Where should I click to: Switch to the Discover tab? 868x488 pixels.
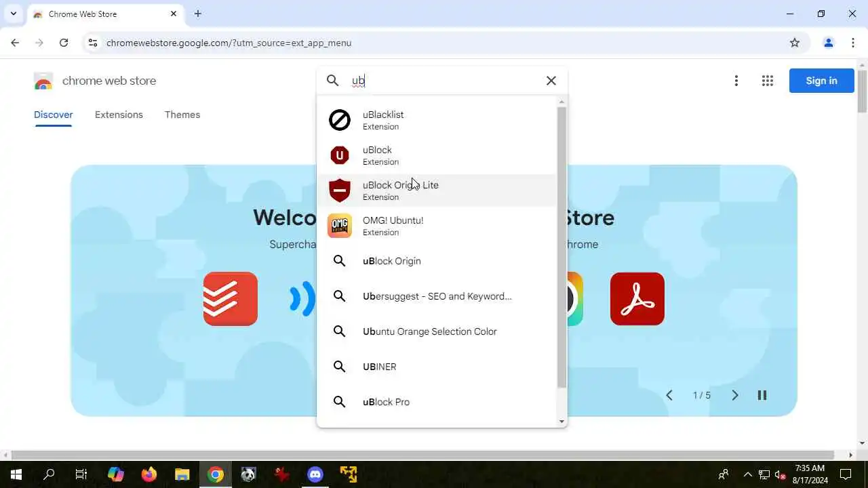pos(54,115)
